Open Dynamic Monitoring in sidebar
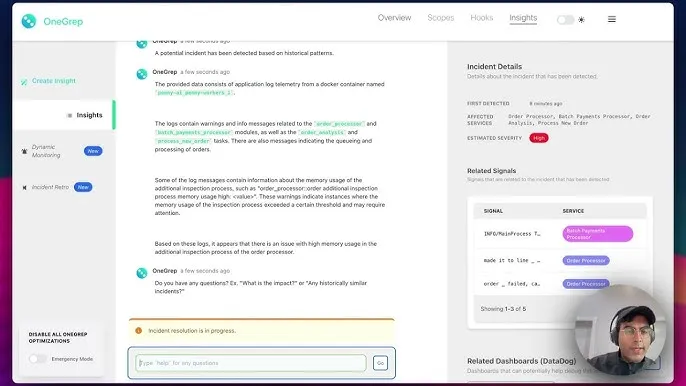 click(x=46, y=151)
